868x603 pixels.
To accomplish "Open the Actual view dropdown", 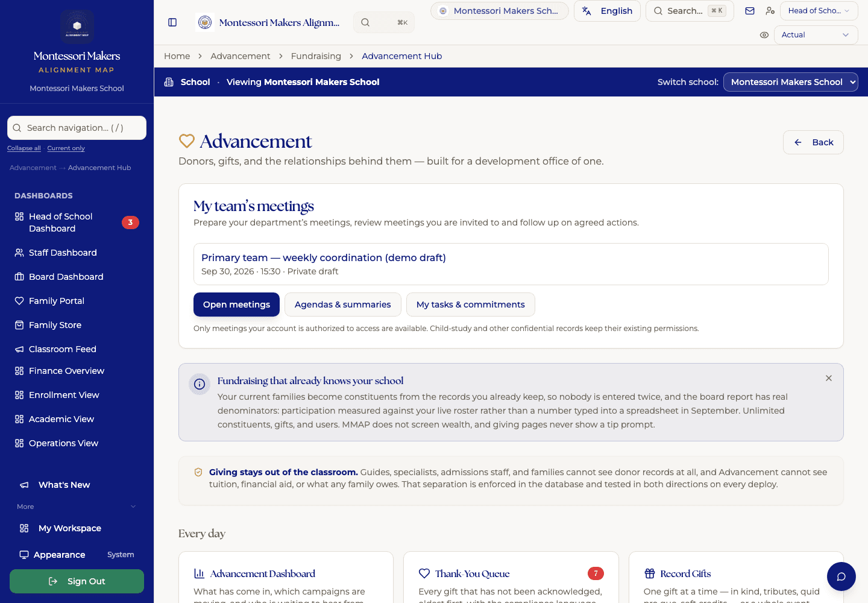I will click(x=816, y=35).
